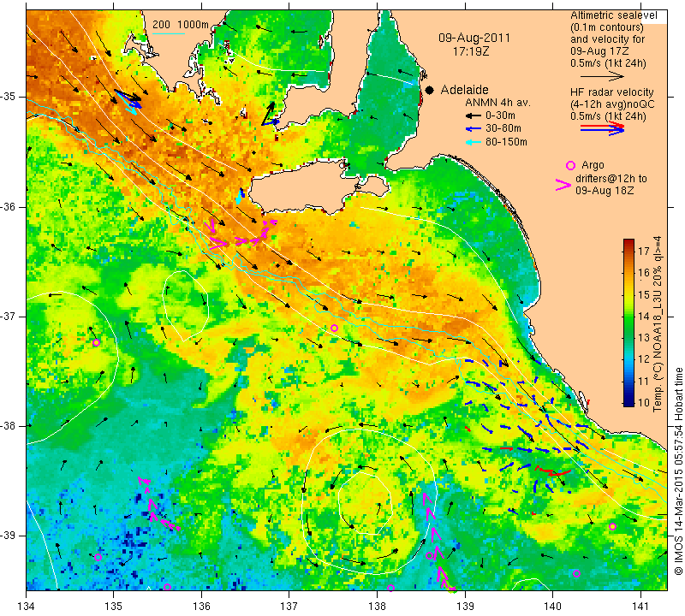Click Argo float marker near 135.6, -39.5
Viewport: 685px width, 616px height.
167,587
